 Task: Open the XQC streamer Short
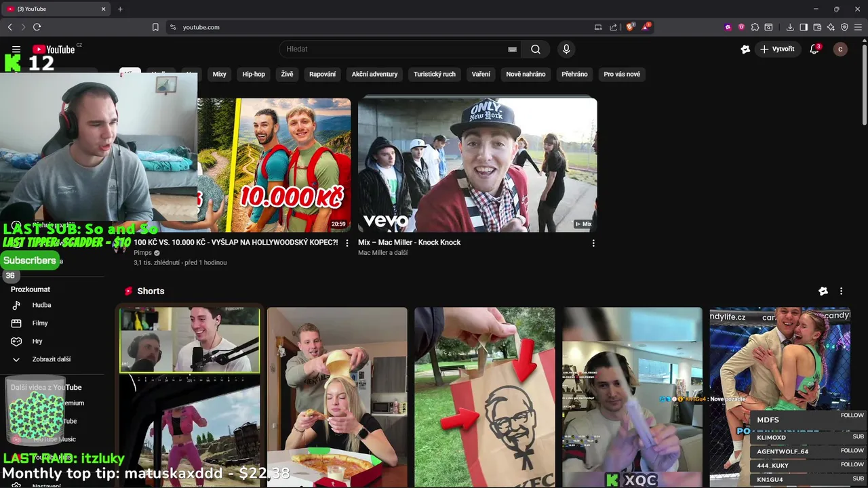pos(632,397)
